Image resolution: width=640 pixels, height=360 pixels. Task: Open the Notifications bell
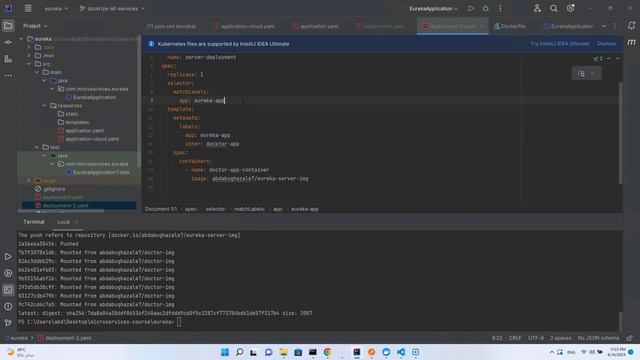[631, 26]
